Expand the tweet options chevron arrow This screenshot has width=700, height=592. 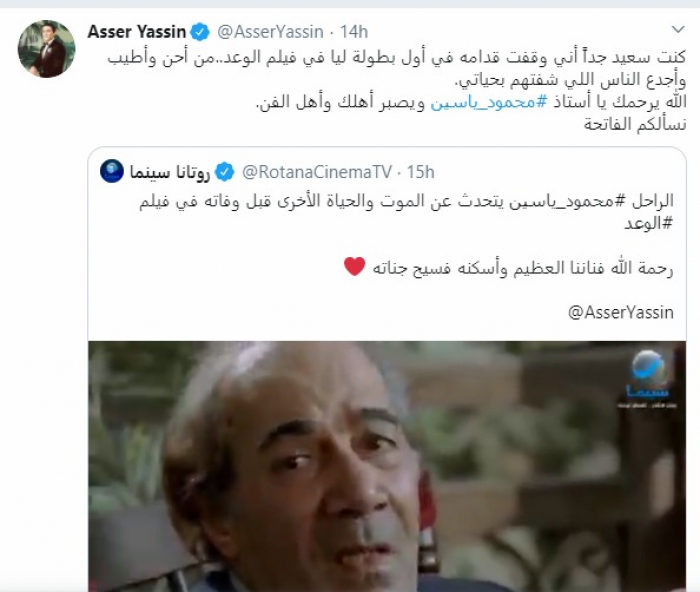(x=678, y=29)
